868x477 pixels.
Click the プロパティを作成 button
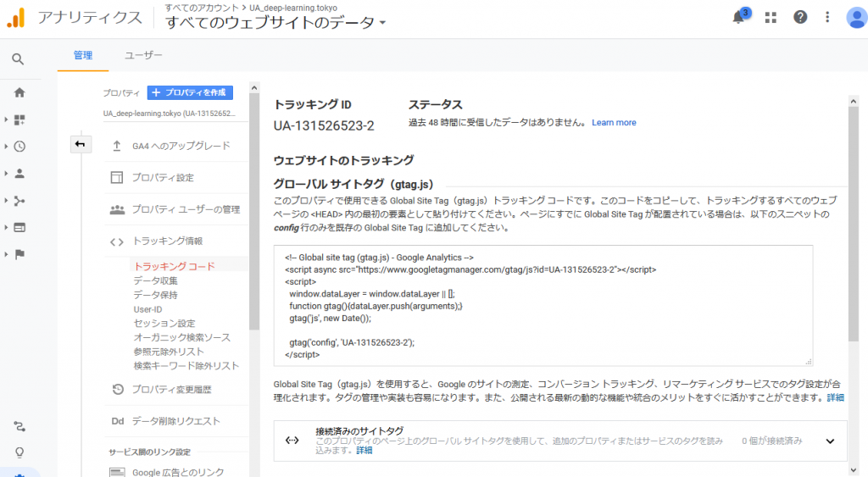(190, 92)
